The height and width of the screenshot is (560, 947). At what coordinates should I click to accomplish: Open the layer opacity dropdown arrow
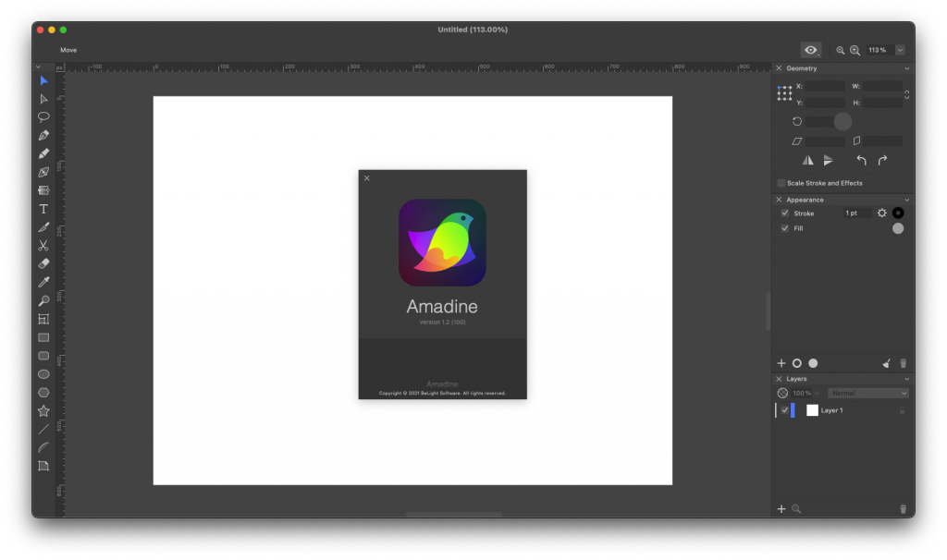[x=817, y=394]
